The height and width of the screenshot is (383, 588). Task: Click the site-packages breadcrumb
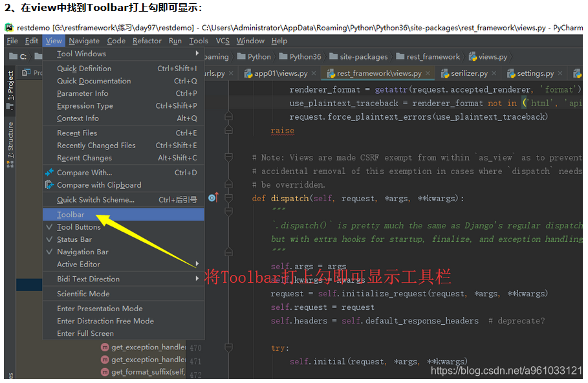click(x=358, y=57)
